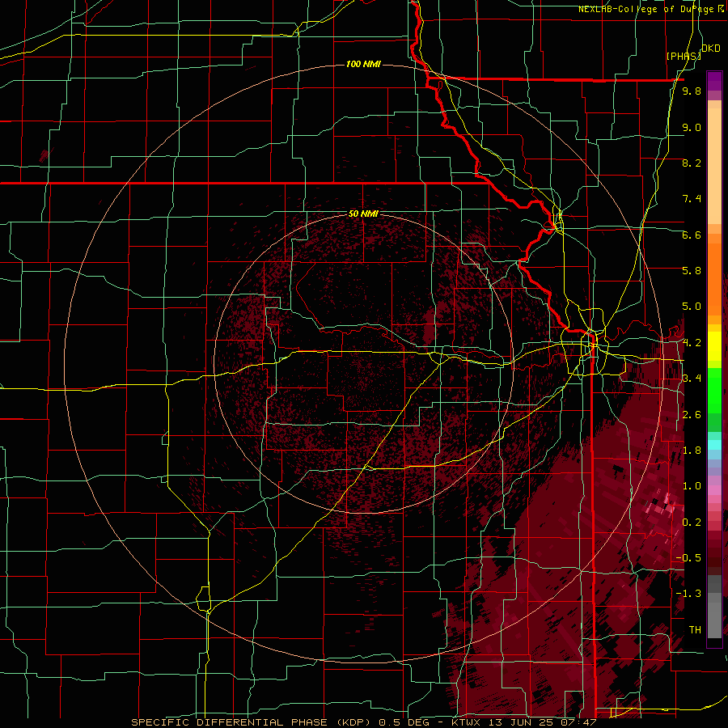This screenshot has height=728, width=728.
Task: Click the 3.4 value on the color scale
Action: point(692,379)
